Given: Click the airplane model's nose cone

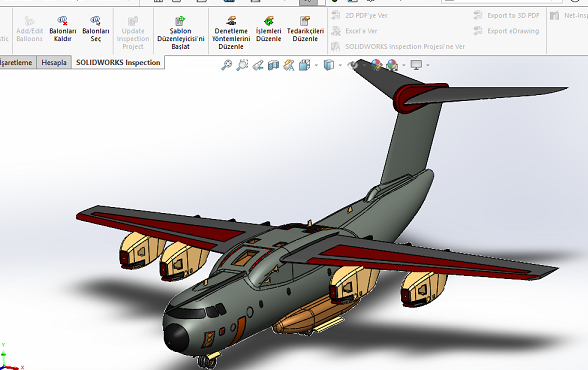Looking at the screenshot, I should (176, 337).
